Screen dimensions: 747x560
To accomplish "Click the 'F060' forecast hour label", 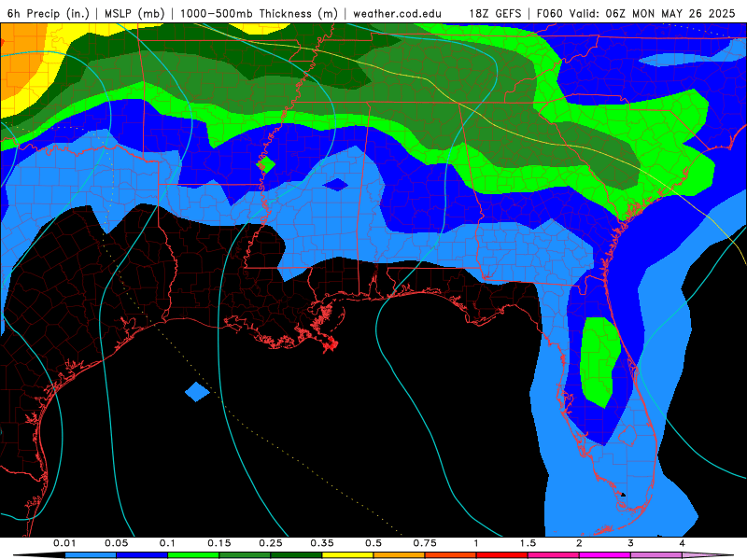I will click(x=550, y=13).
